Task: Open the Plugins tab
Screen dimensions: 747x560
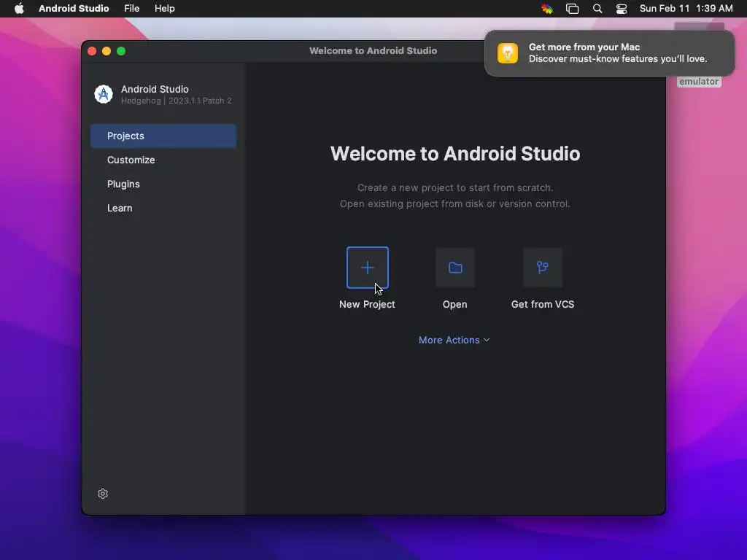Action: 163,184
